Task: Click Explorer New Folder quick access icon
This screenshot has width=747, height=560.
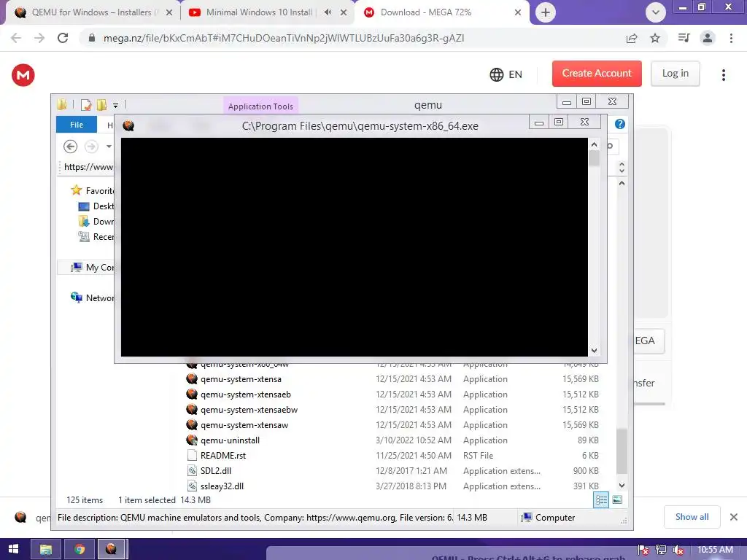Action: (101, 105)
